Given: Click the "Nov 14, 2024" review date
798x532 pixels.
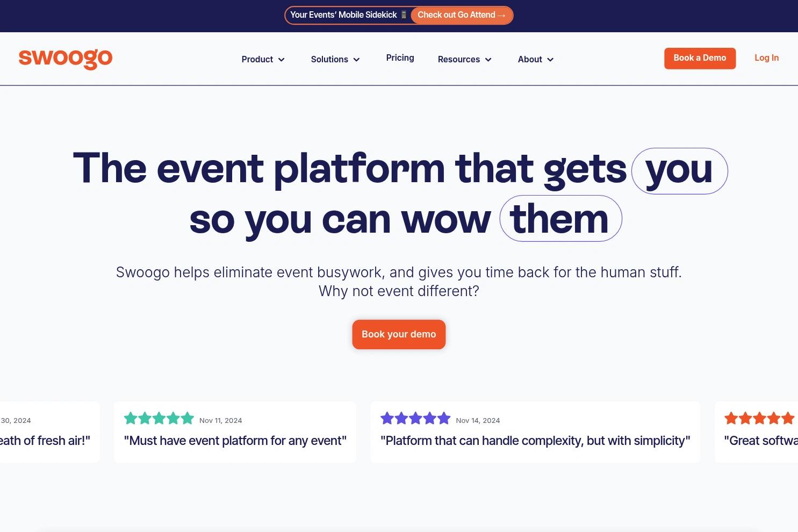Looking at the screenshot, I should tap(478, 421).
